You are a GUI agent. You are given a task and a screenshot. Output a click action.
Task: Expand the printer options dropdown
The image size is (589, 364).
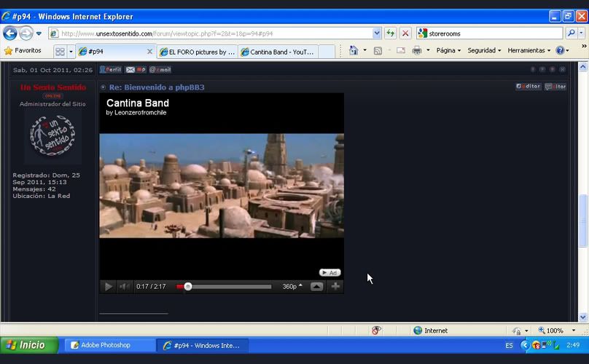click(x=428, y=50)
